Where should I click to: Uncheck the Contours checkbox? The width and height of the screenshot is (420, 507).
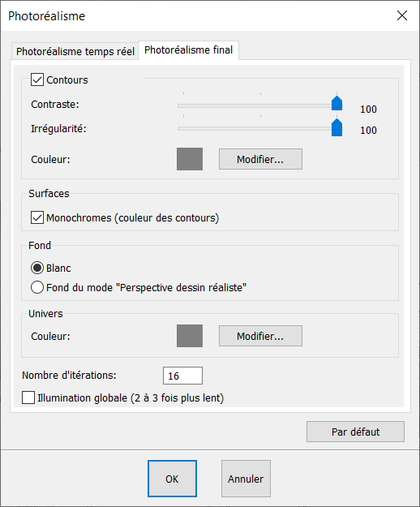pos(37,79)
